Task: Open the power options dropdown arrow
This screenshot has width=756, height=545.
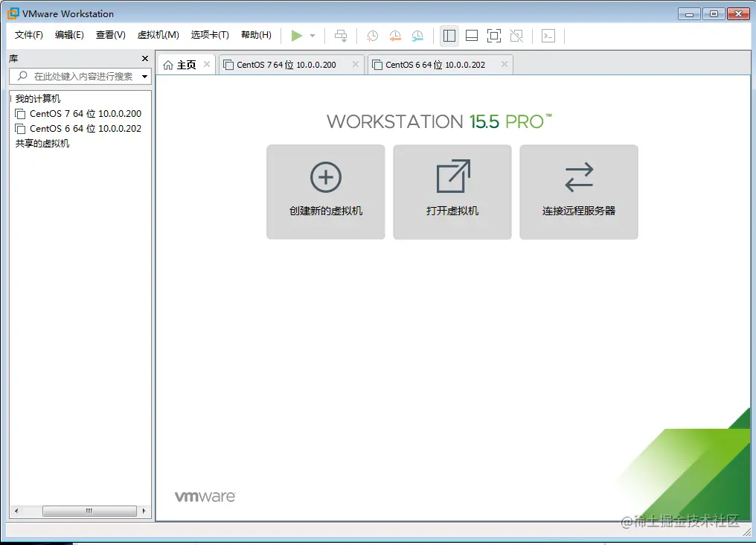Action: point(313,36)
